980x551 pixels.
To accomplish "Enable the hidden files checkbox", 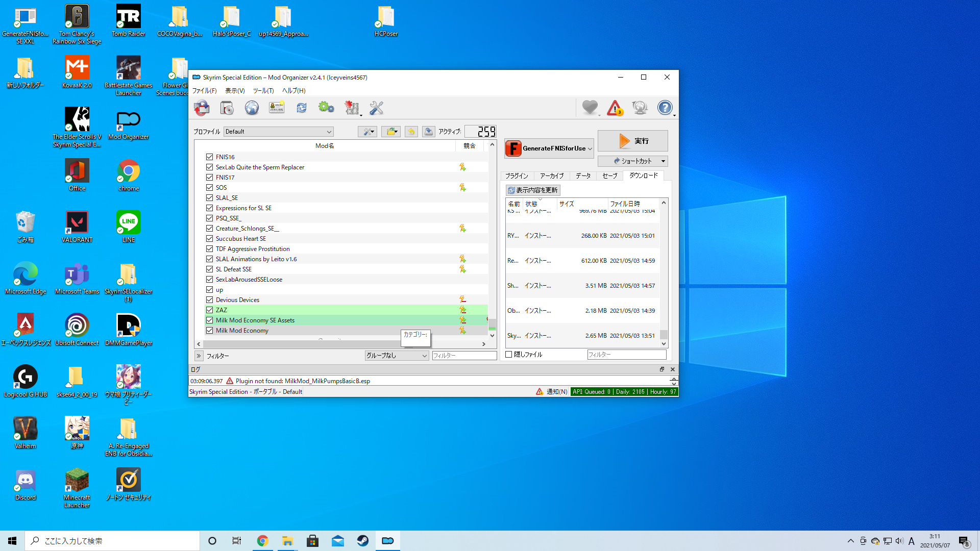I will pos(509,355).
